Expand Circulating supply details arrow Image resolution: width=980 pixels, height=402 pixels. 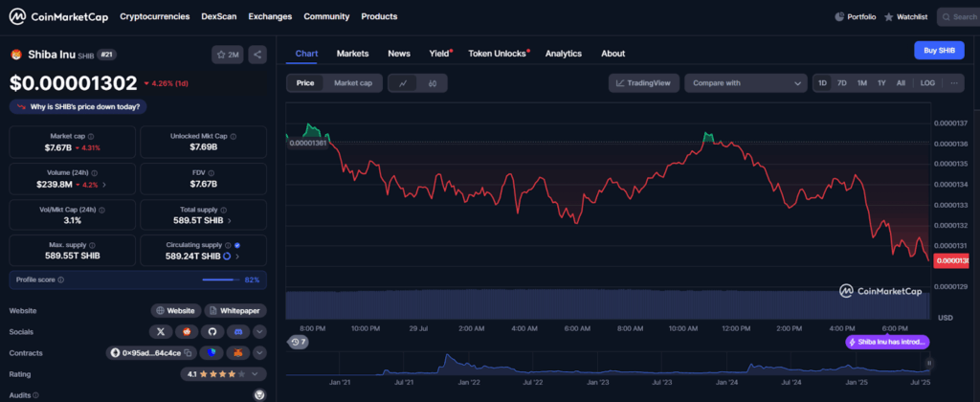pos(237,257)
